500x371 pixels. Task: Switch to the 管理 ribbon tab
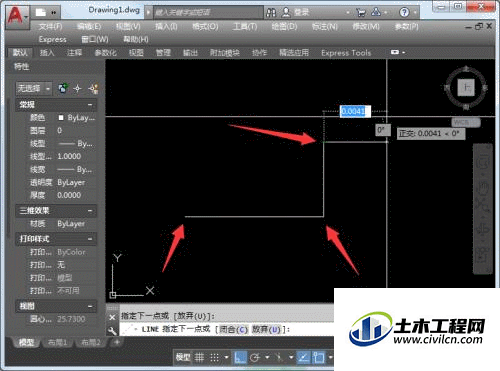(x=163, y=52)
